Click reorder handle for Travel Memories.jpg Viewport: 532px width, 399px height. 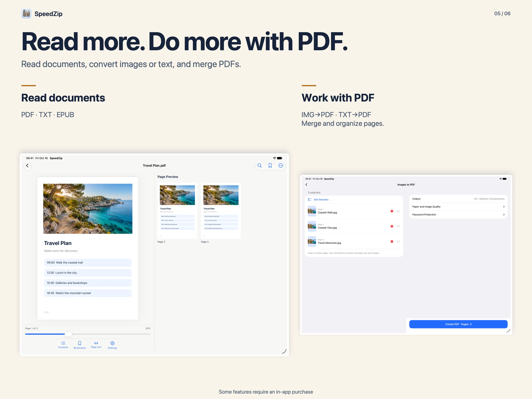398,241
